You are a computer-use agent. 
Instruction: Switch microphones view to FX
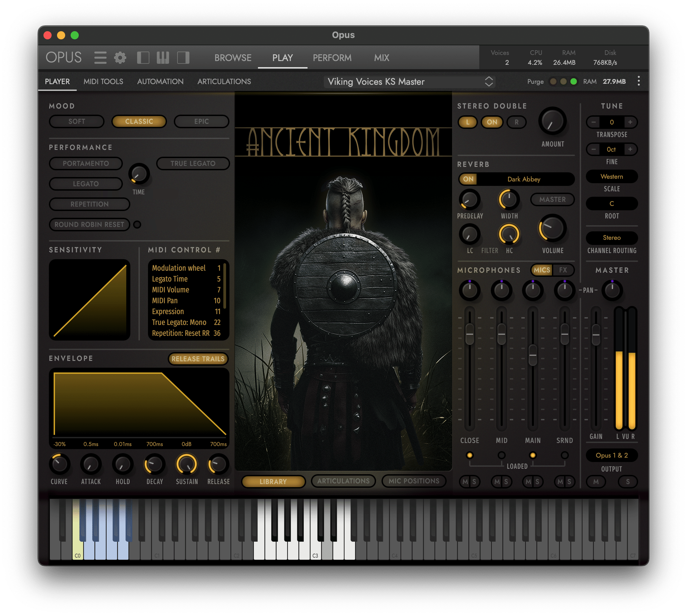(563, 270)
